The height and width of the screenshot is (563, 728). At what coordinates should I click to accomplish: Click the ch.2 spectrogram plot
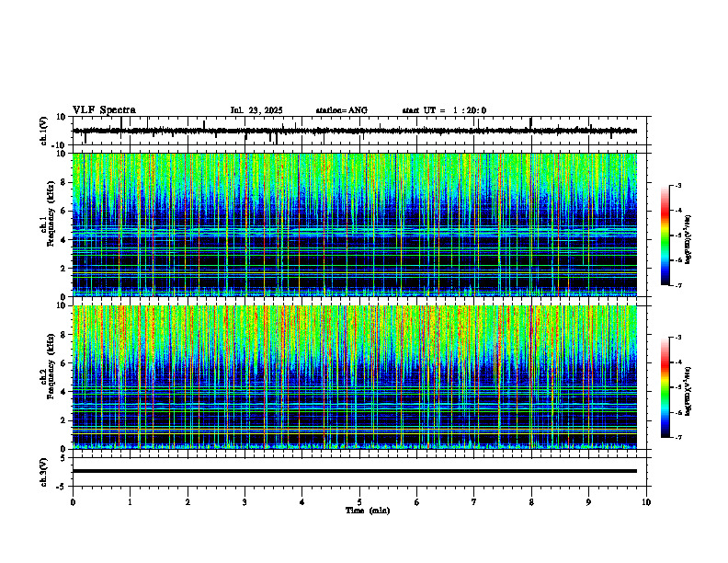(x=355, y=377)
